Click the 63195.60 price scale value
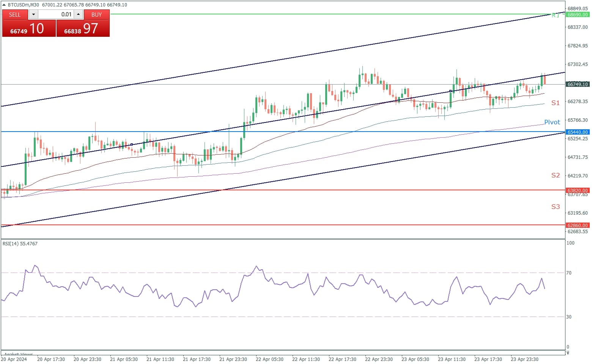This screenshot has height=364, width=592. [x=578, y=213]
